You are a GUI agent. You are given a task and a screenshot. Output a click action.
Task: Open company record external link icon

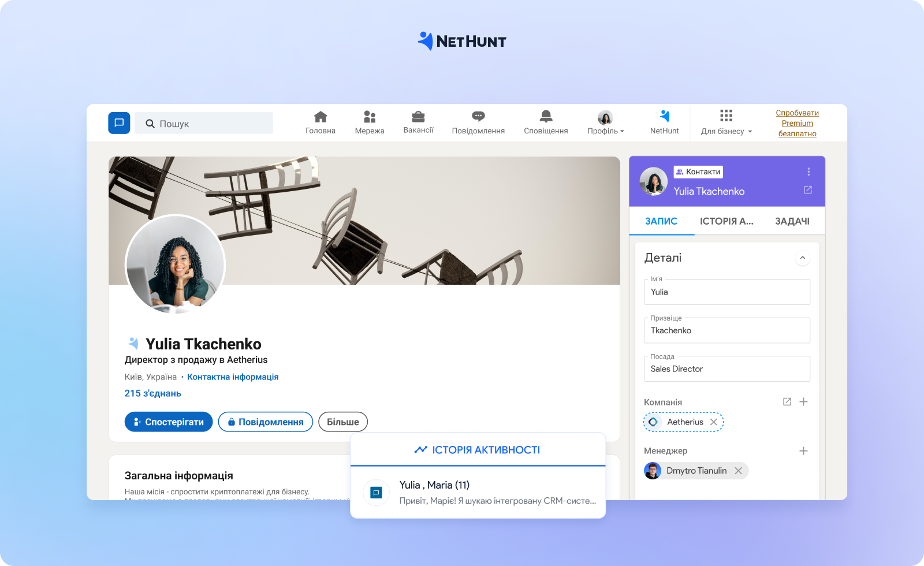[x=787, y=401]
